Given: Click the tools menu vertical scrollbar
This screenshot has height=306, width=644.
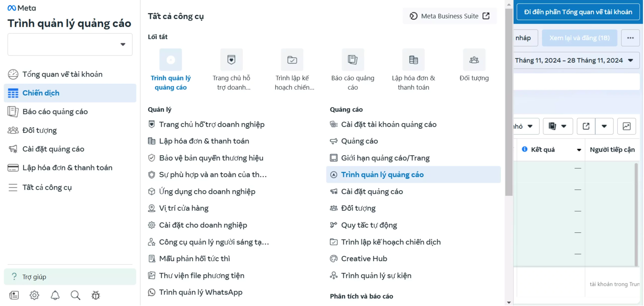Looking at the screenshot, I should point(508,101).
